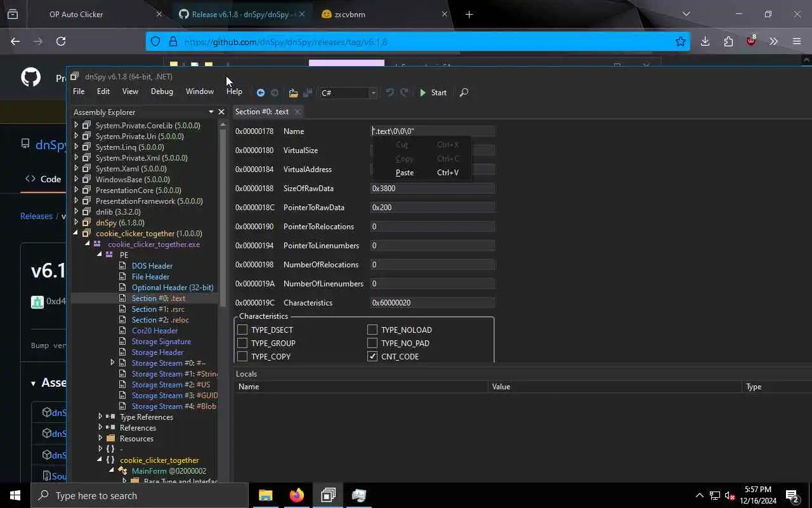The image size is (812, 508).
Task: Click the Value column header in Locals
Action: coord(615,387)
